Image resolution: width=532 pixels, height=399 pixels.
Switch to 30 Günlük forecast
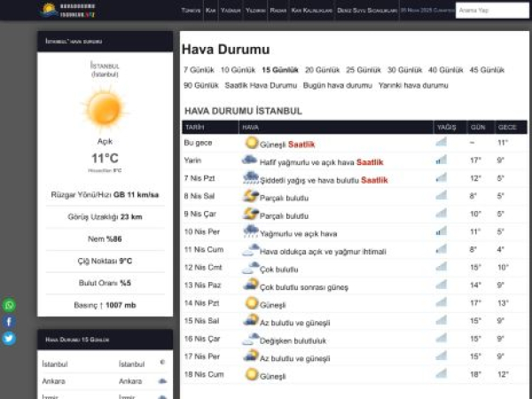(404, 70)
